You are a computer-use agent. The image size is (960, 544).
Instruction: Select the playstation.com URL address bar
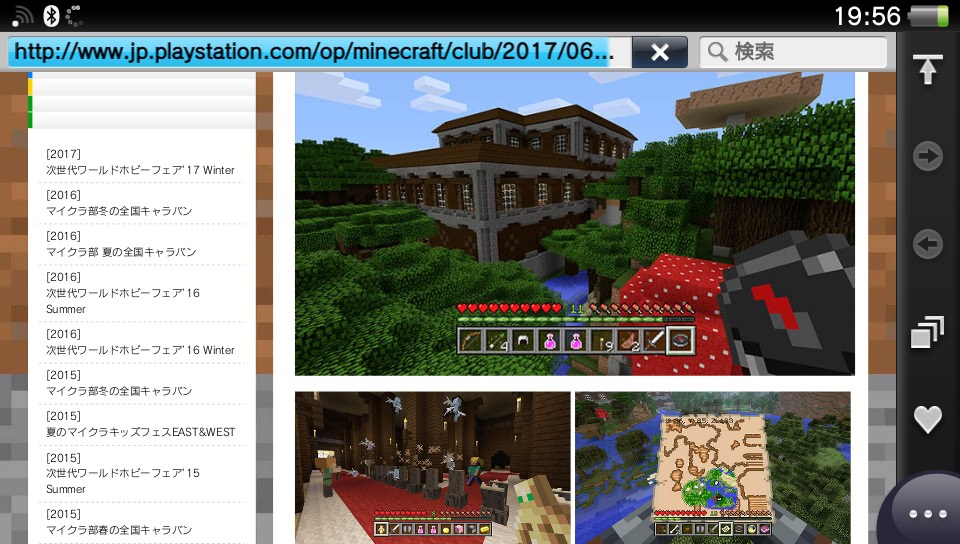319,52
